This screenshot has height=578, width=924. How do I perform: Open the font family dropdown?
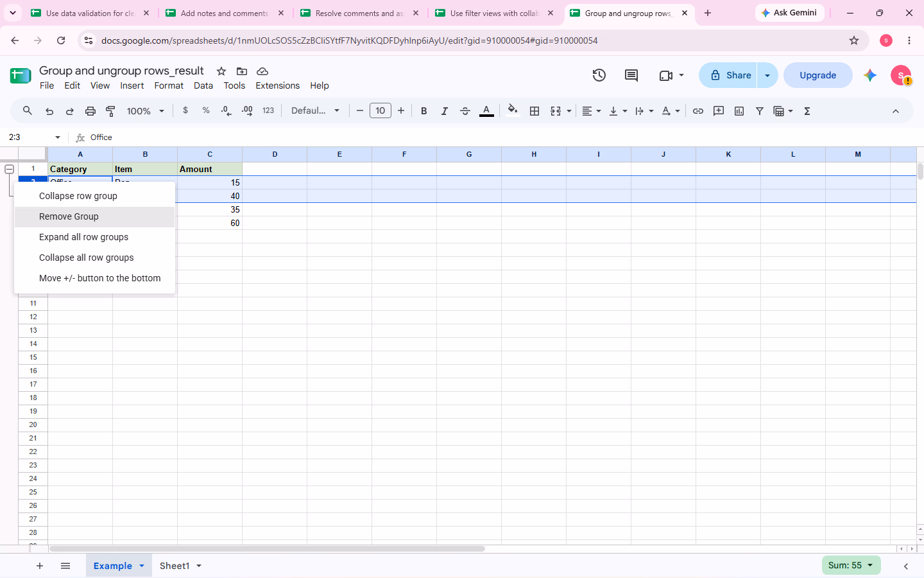click(315, 110)
